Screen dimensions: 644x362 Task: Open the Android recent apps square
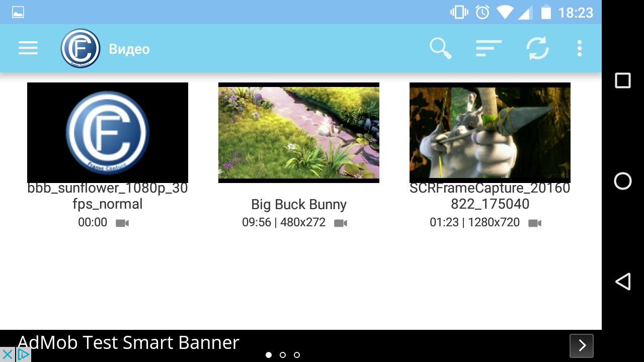(623, 80)
